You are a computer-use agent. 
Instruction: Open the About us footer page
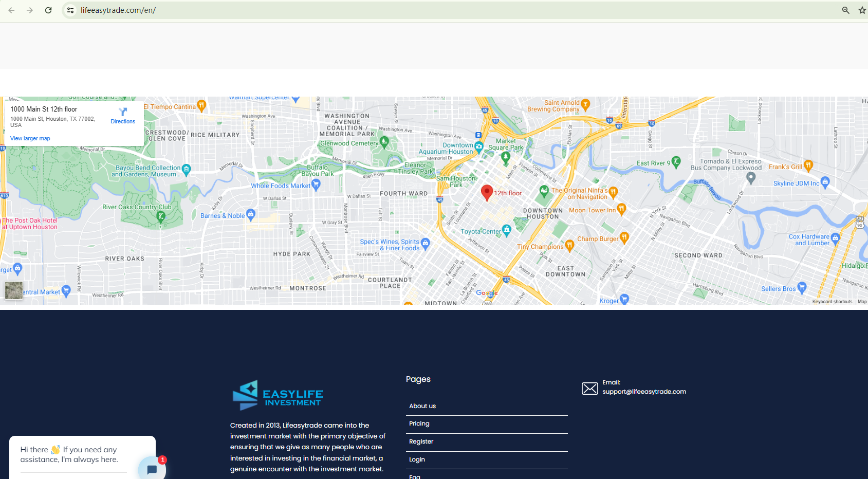tap(422, 406)
